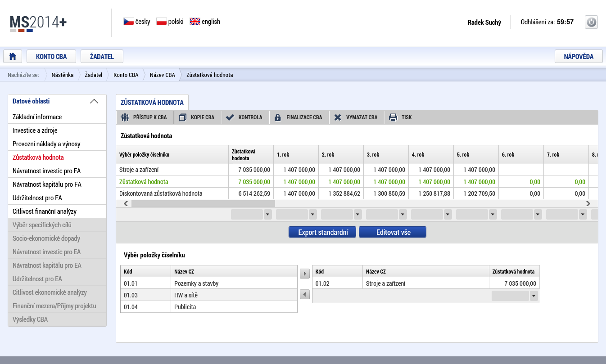Go to Nástěnka breadcrumb link
The image size is (606, 364).
(63, 75)
